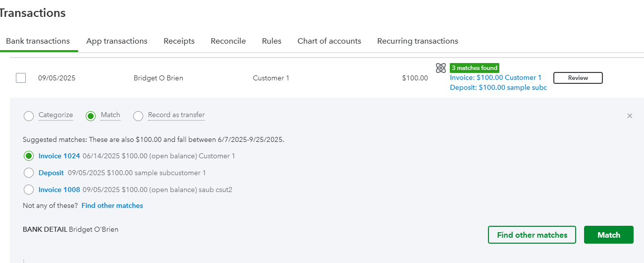This screenshot has height=263, width=644.
Task: Open the Rules tab
Action: coord(271,41)
